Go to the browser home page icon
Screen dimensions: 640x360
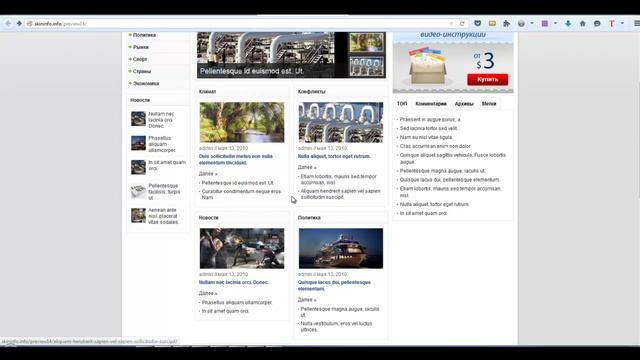click(582, 24)
